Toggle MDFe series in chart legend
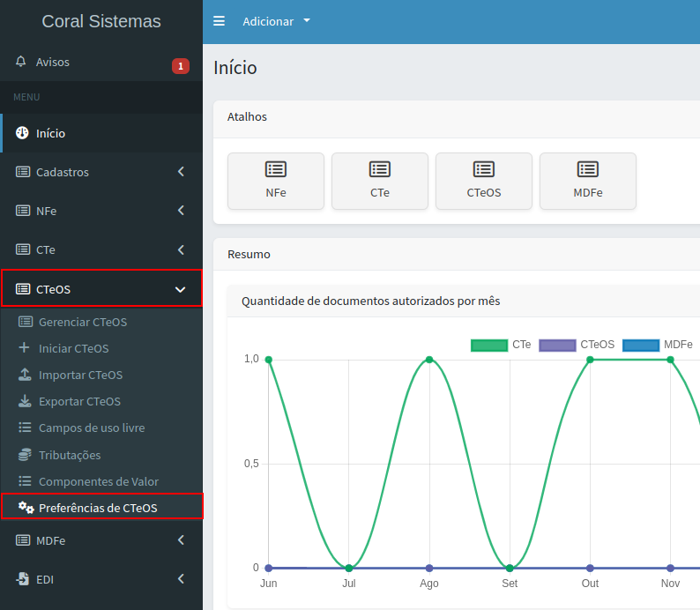The height and width of the screenshot is (610, 700). coord(658,345)
